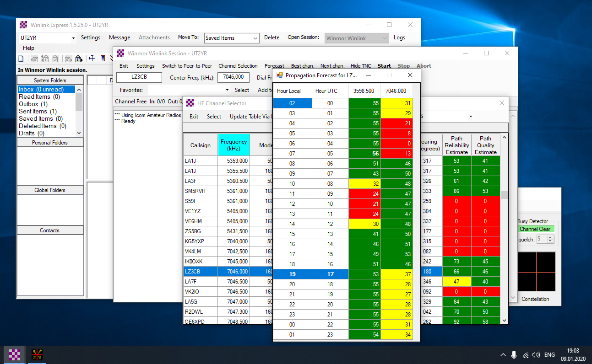This screenshot has height=364, width=592.
Task: Click Delete in Winlink Express toolbar
Action: tap(272, 37)
